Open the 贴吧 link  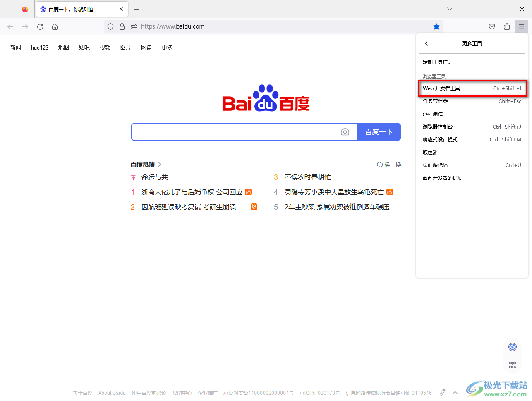pyautogui.click(x=84, y=48)
